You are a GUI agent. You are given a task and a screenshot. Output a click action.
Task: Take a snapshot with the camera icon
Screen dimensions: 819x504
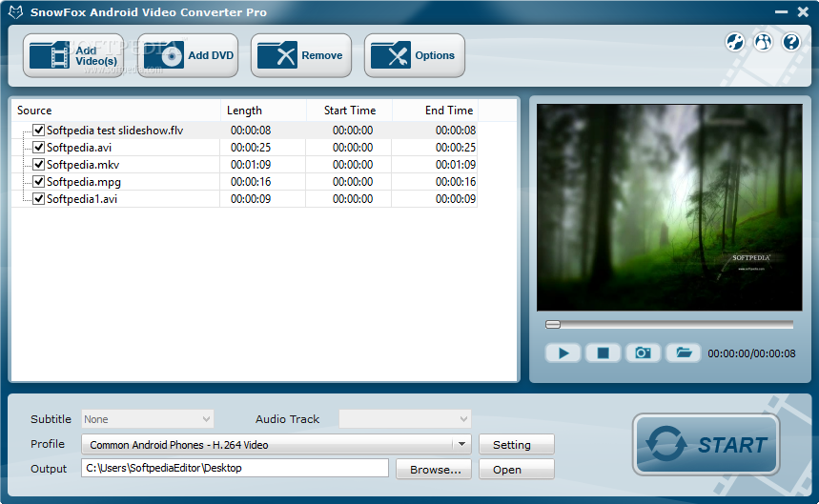(643, 353)
